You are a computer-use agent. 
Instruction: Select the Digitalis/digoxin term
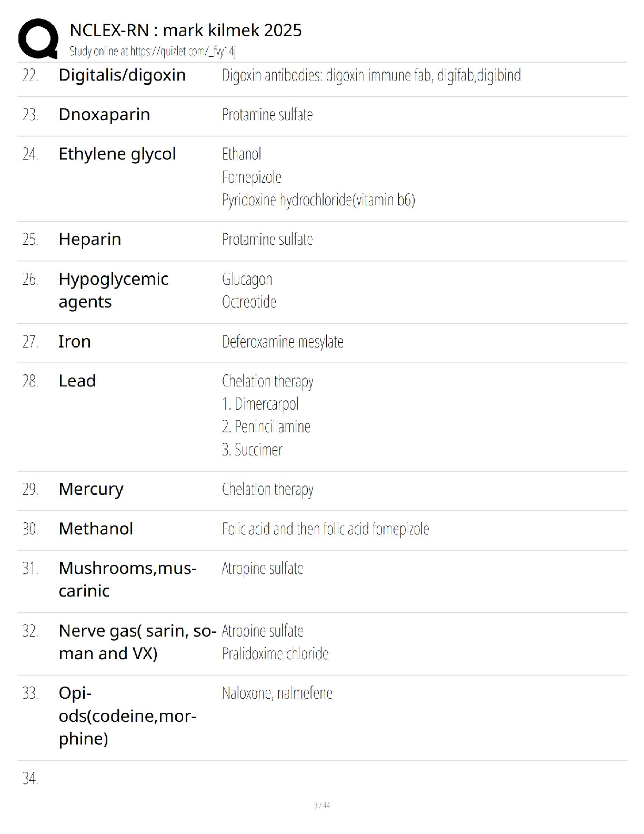pyautogui.click(x=122, y=75)
